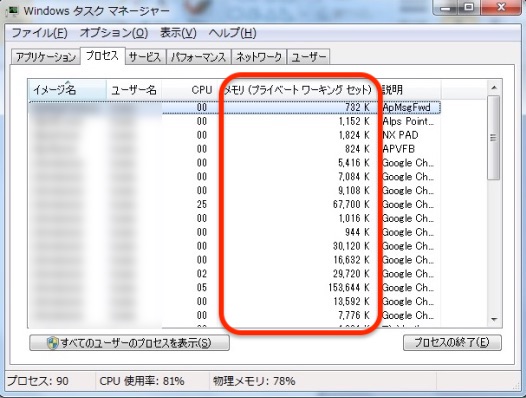Screen dimensions: 526x398
Task: Click the process list vertical scrollbar thumb
Action: pyautogui.click(x=493, y=138)
